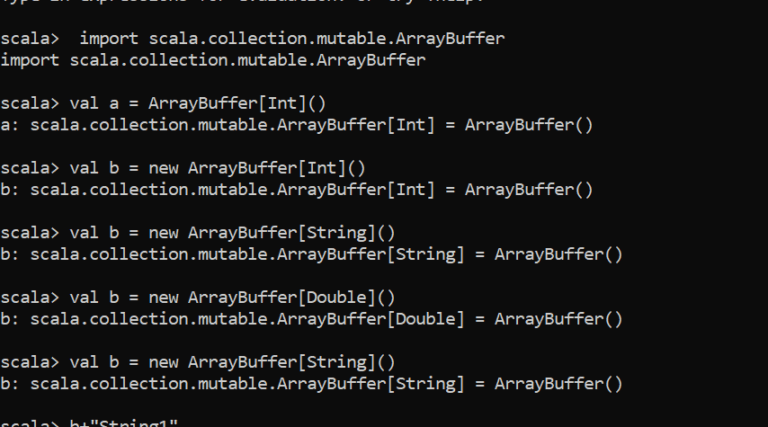The height and width of the screenshot is (427, 768).
Task: Click the truncated text line at the top
Action: [x=242, y=1]
